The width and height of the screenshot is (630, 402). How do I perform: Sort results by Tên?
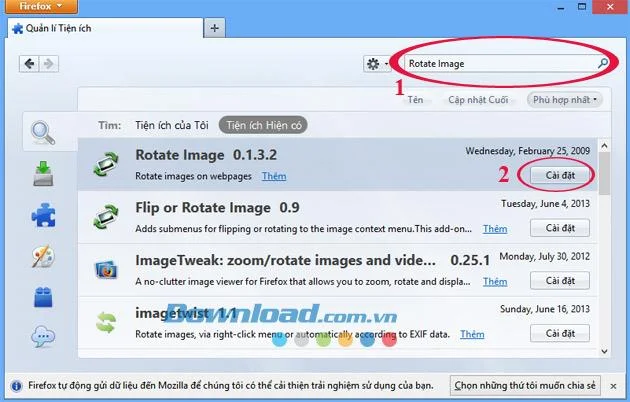pyautogui.click(x=415, y=100)
